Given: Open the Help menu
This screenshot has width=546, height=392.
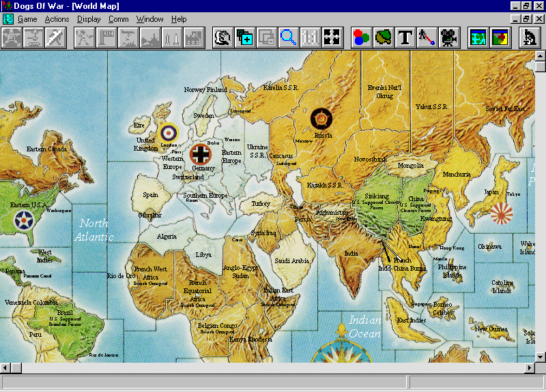Looking at the screenshot, I should [179, 19].
